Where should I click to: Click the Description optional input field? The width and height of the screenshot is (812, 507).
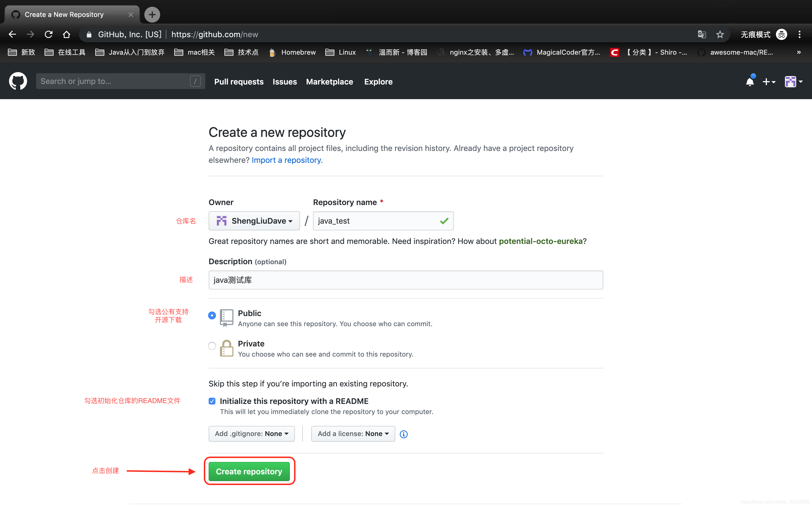coord(406,280)
